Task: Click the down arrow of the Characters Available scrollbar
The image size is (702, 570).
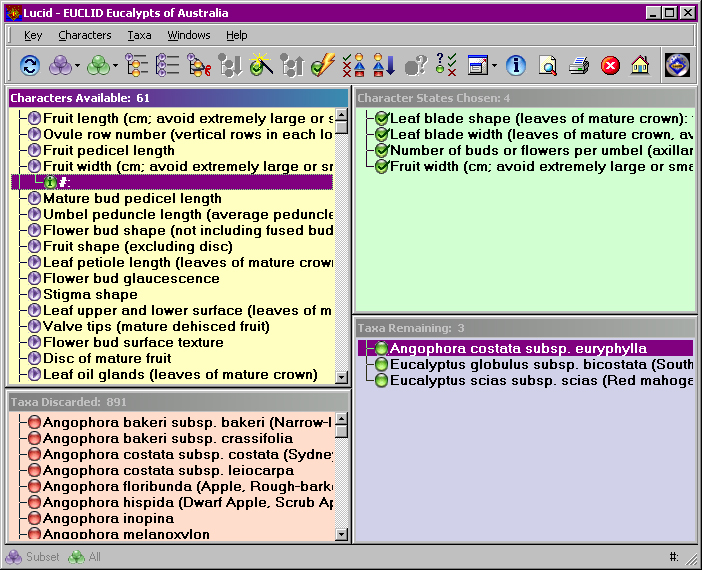Action: pos(341,377)
